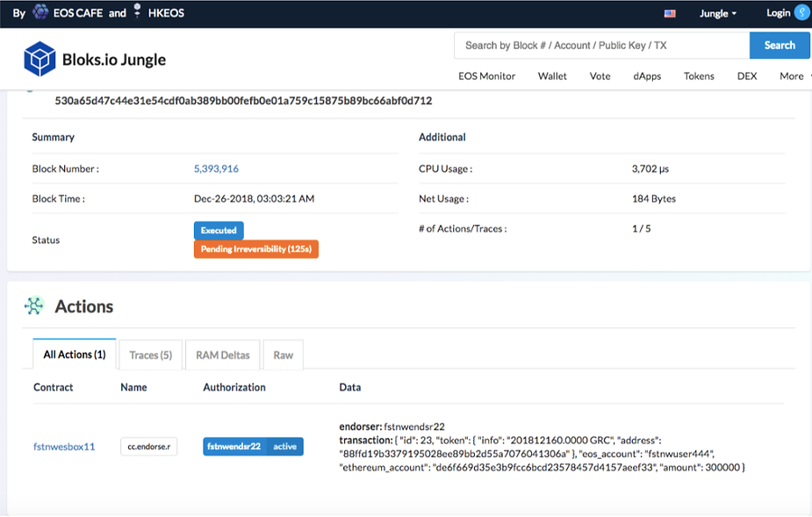Click the EOS CAFE logo icon
Image resolution: width=812 pixels, height=517 pixels.
coord(40,11)
